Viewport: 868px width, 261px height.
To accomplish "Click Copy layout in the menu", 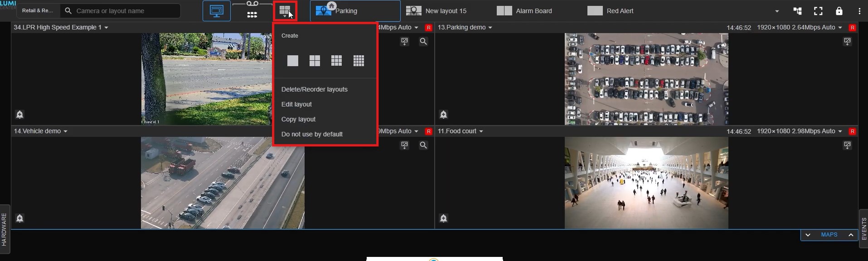I will tap(298, 119).
